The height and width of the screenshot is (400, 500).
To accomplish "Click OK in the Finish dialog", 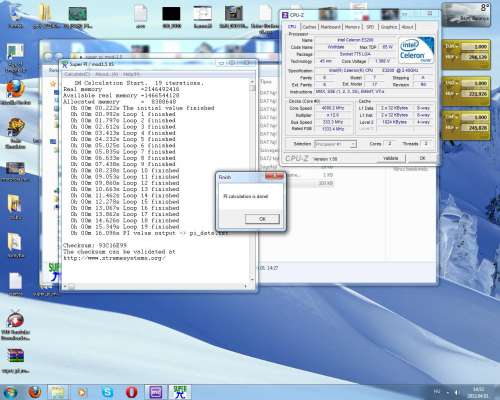I will pyautogui.click(x=262, y=219).
